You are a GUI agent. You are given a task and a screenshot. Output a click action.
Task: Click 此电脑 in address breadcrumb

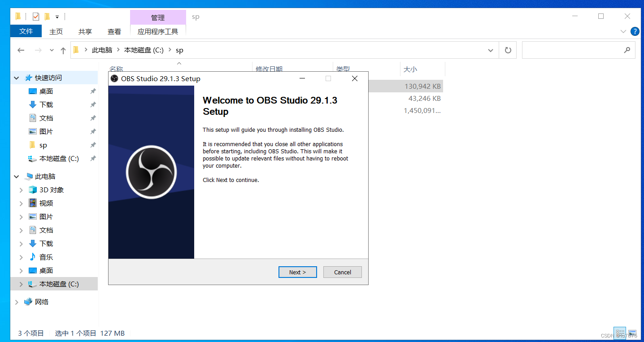102,50
